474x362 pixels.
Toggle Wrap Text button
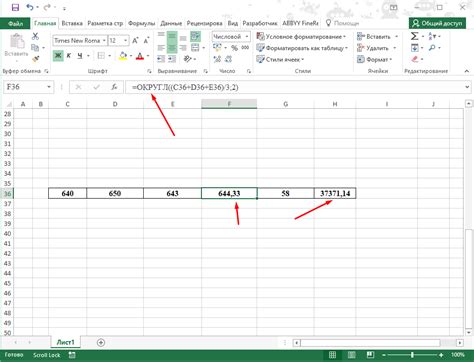(x=195, y=36)
